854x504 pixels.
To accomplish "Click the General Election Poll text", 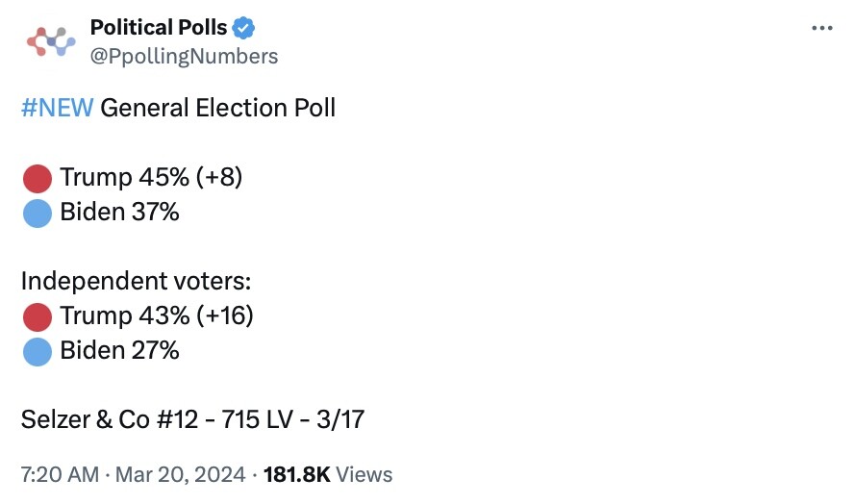I will click(218, 108).
